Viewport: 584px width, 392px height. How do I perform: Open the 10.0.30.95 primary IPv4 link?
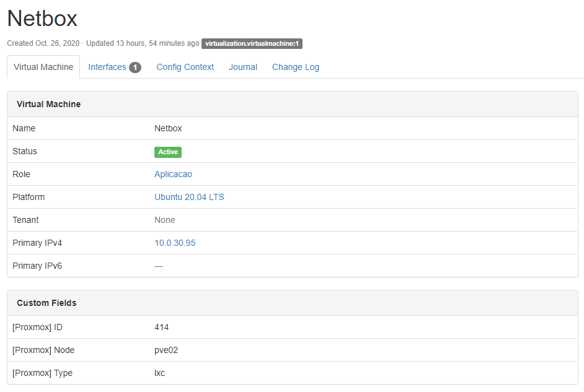[x=175, y=243]
